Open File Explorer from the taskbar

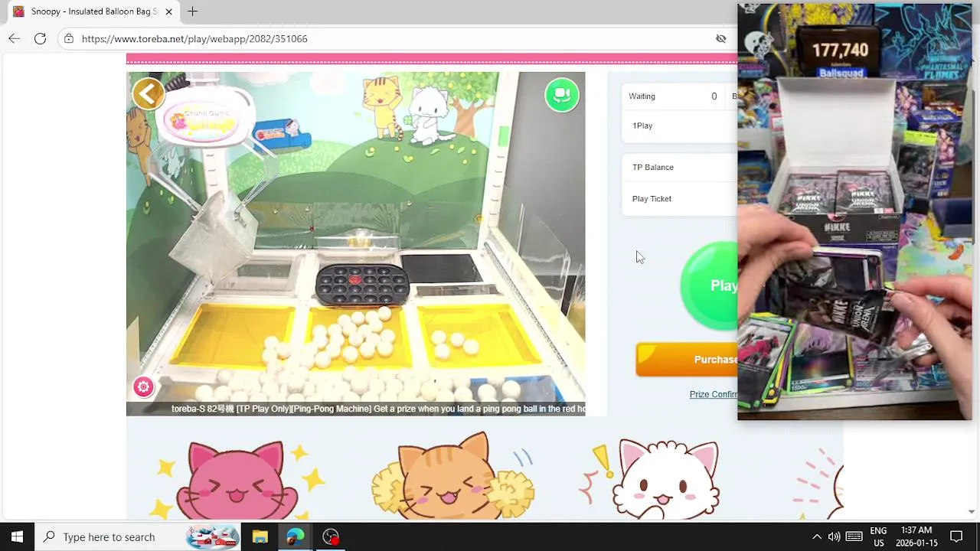coord(260,536)
